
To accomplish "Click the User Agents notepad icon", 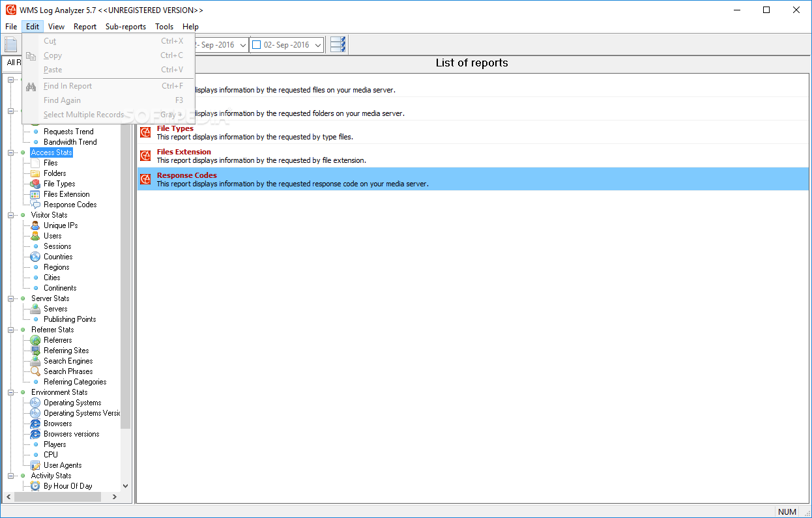I will [x=35, y=465].
